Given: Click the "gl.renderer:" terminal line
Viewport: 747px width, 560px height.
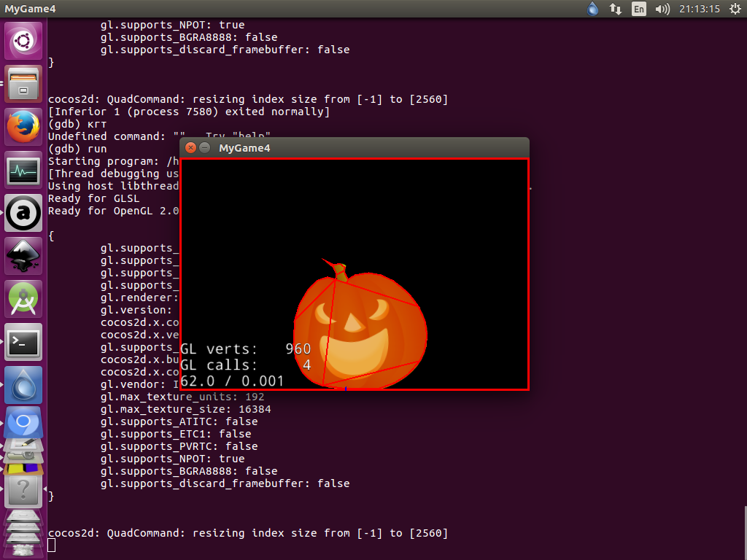Looking at the screenshot, I should 139,297.
